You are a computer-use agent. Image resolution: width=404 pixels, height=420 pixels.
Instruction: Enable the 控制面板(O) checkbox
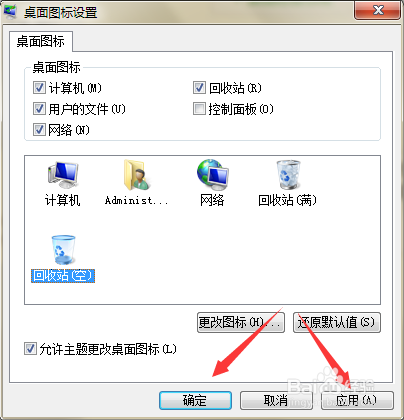199,109
